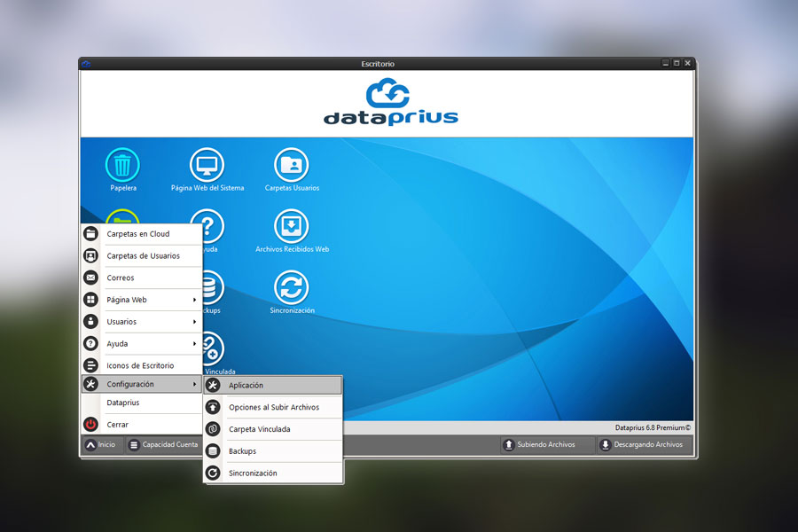This screenshot has width=798, height=532.
Task: Select Carpeta Vinculada in submenu
Action: [x=273, y=429]
